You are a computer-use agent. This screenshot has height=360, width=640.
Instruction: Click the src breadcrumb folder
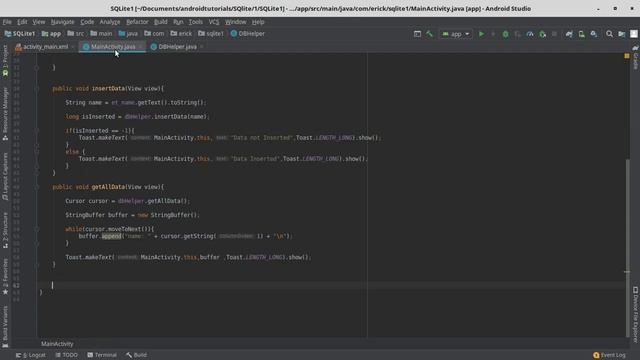[x=76, y=34]
